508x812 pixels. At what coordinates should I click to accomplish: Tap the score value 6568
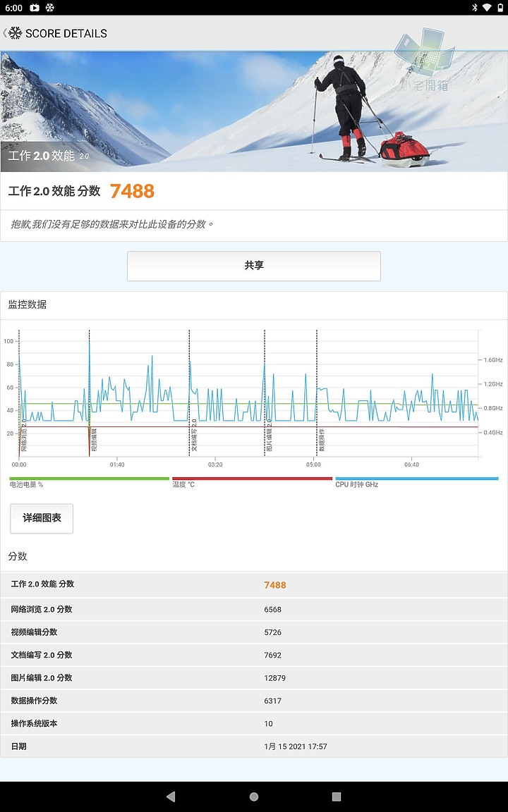(272, 610)
